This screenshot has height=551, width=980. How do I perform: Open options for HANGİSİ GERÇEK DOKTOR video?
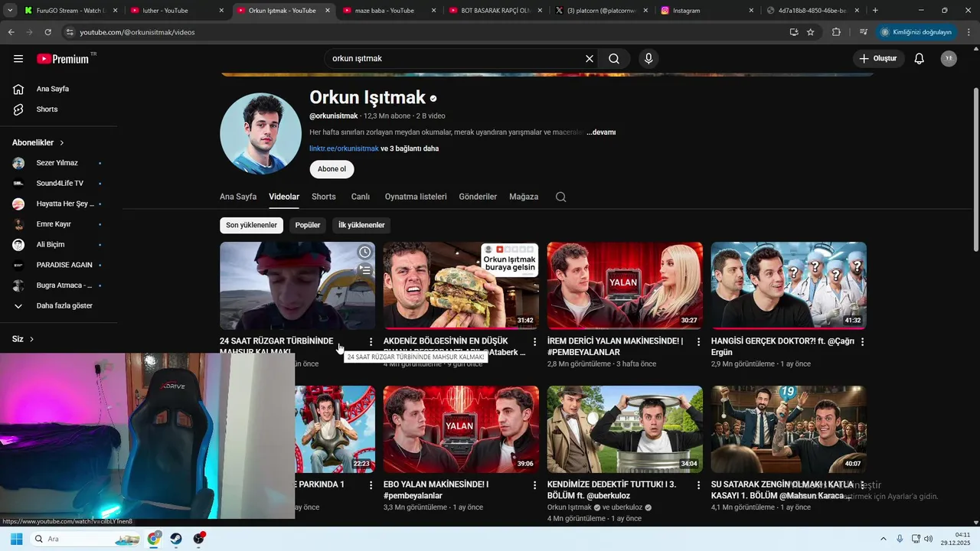(x=862, y=342)
